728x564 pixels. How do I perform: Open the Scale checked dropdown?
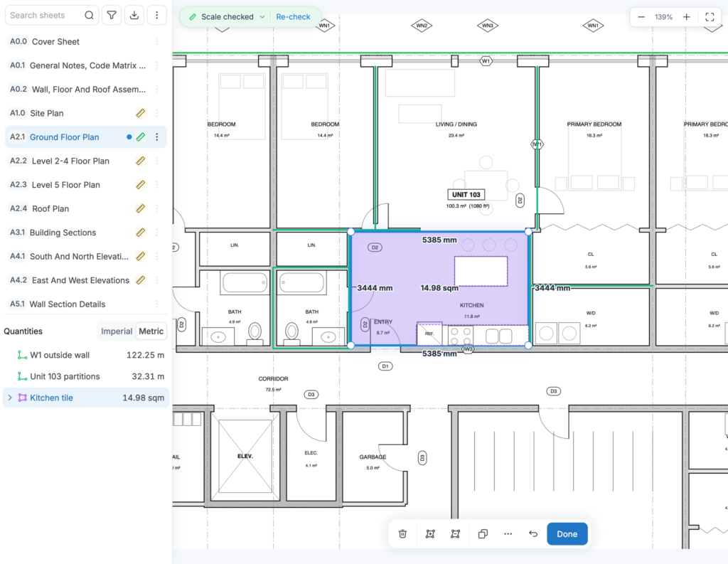pyautogui.click(x=262, y=17)
